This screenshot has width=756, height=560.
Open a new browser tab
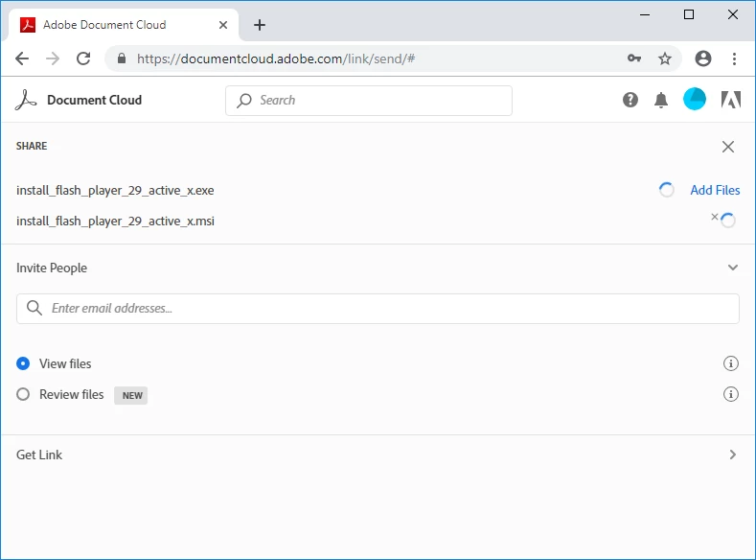pos(260,25)
